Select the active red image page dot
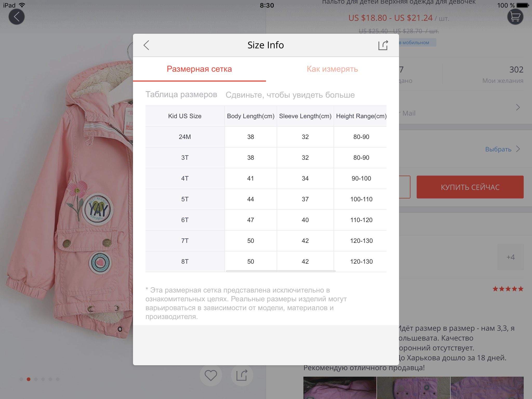The image size is (532, 399). coord(29,379)
